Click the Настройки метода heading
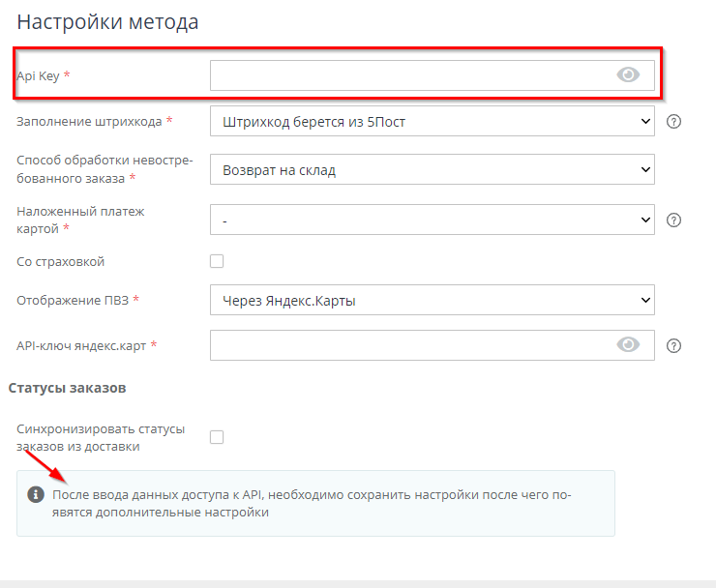 [107, 22]
